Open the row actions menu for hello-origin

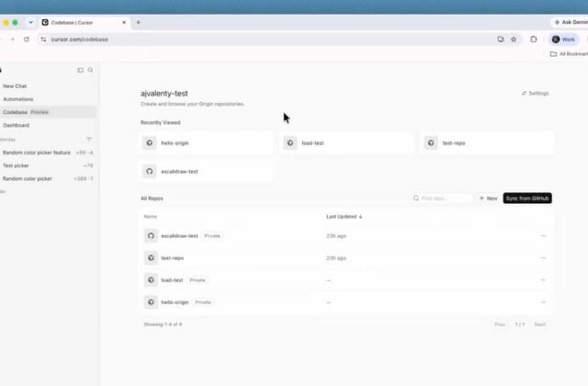[543, 302]
